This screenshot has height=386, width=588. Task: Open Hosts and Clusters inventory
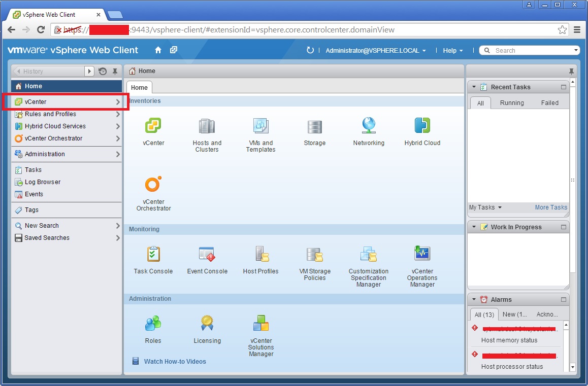pyautogui.click(x=207, y=126)
